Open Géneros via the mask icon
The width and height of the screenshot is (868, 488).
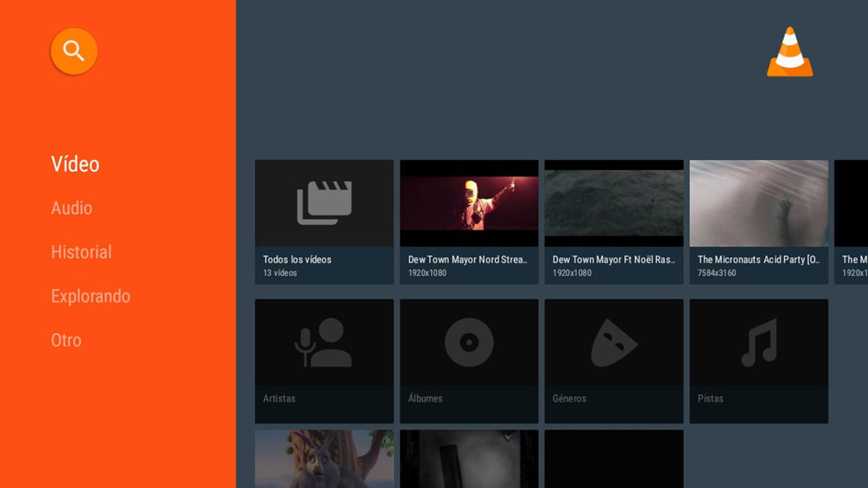614,342
